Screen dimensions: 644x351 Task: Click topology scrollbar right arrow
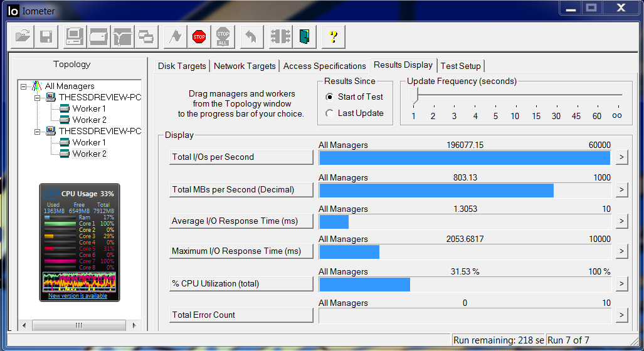point(134,325)
